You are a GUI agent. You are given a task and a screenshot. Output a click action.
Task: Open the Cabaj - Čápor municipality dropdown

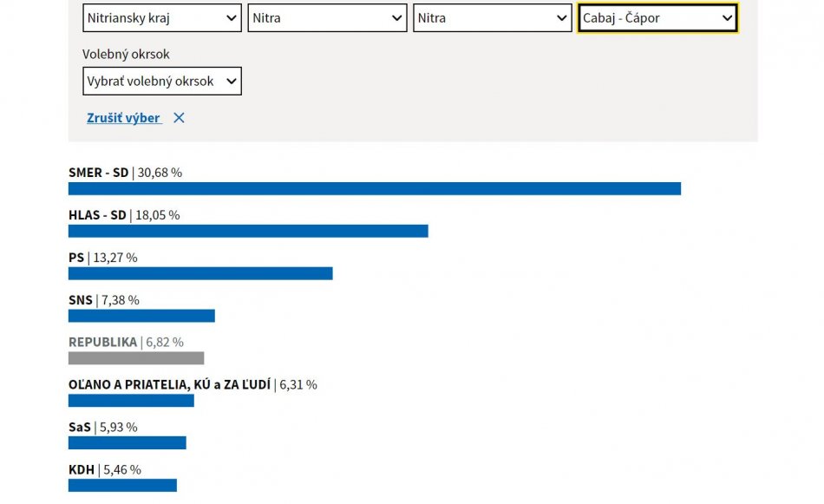657,17
